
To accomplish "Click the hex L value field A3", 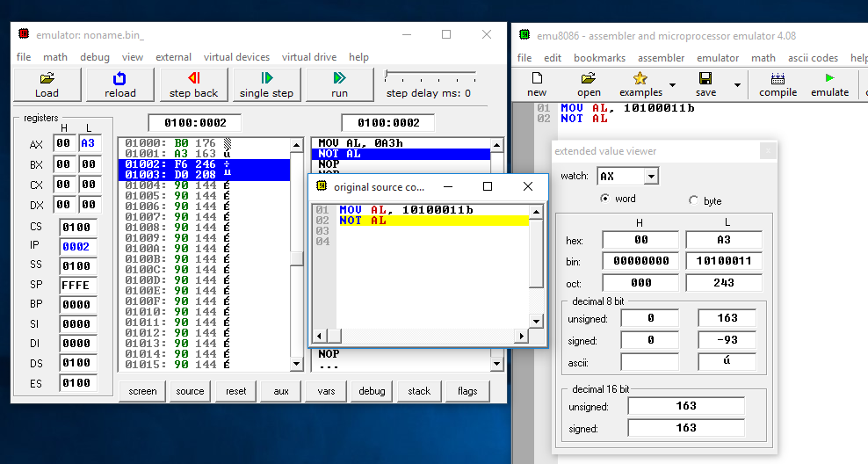I will click(723, 240).
